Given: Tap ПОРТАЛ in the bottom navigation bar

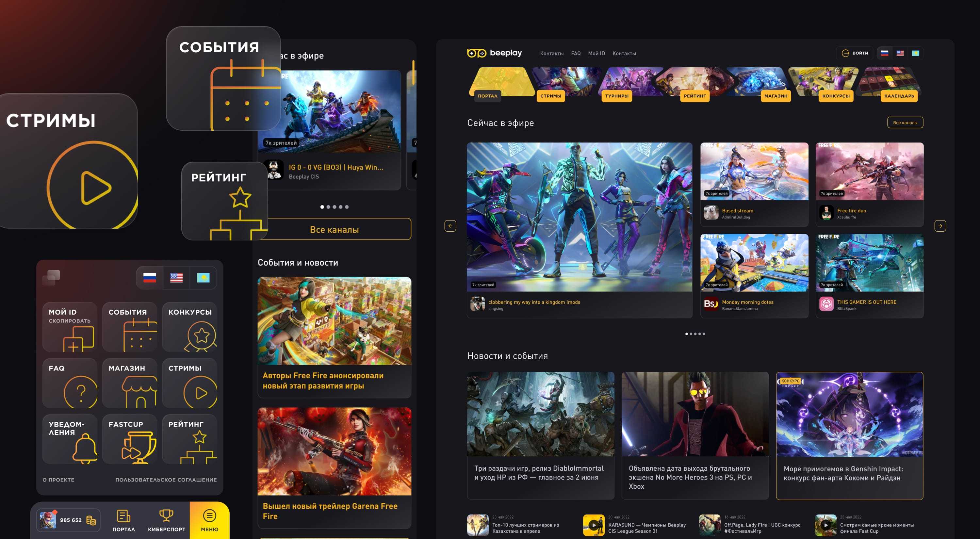Looking at the screenshot, I should [123, 520].
